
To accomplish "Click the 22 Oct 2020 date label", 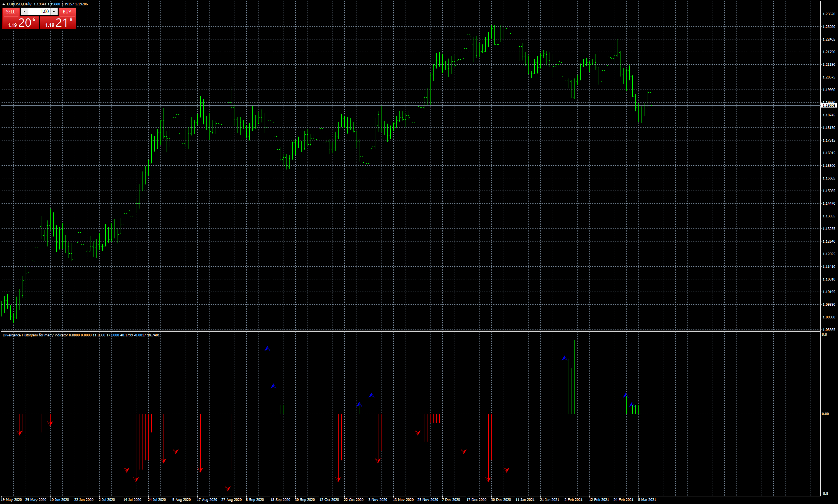I will (x=354, y=500).
